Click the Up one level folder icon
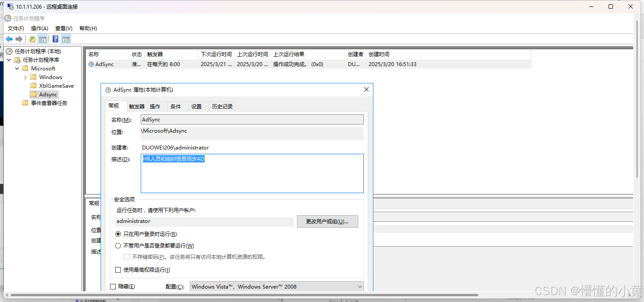 pos(32,39)
